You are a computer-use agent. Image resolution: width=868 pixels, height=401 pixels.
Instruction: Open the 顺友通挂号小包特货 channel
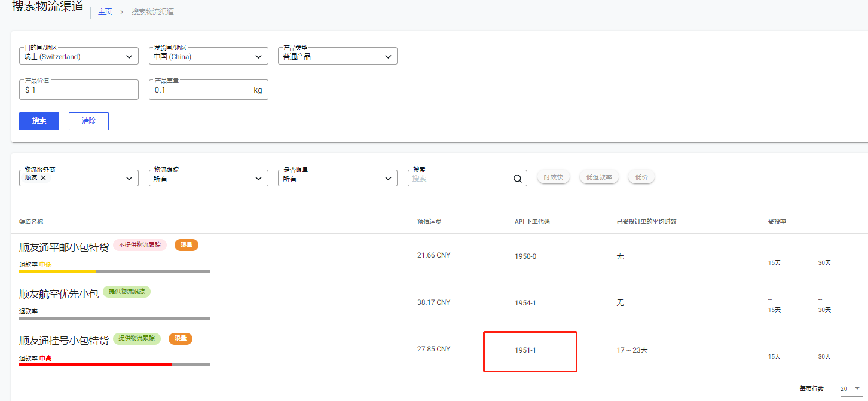click(64, 341)
